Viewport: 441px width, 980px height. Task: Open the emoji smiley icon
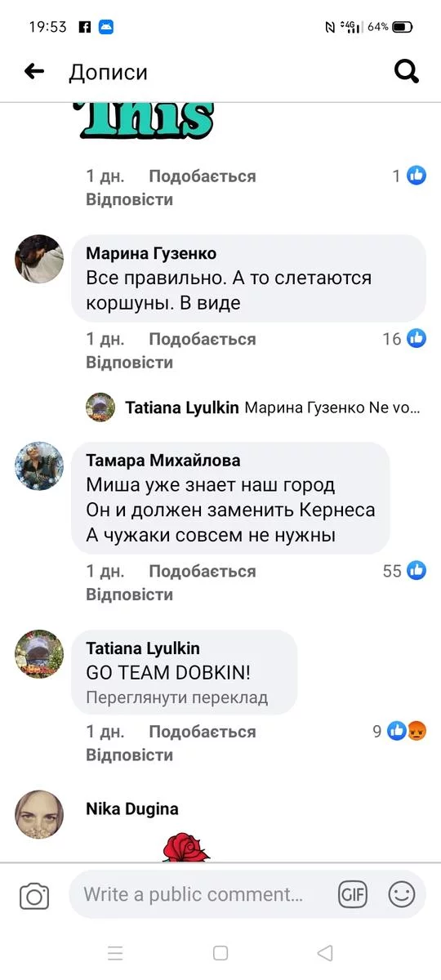point(401,895)
